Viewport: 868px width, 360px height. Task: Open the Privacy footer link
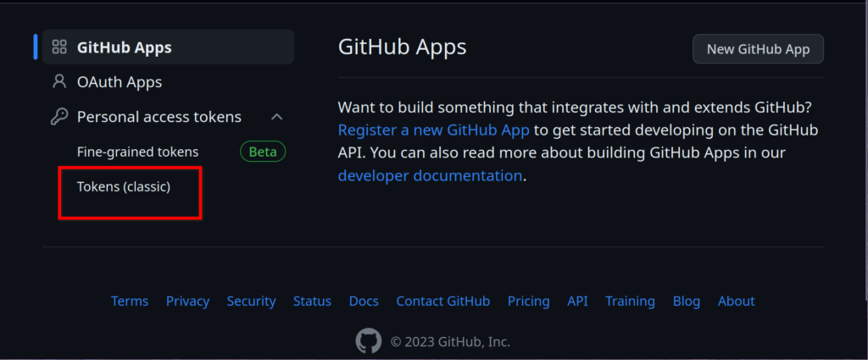point(187,301)
